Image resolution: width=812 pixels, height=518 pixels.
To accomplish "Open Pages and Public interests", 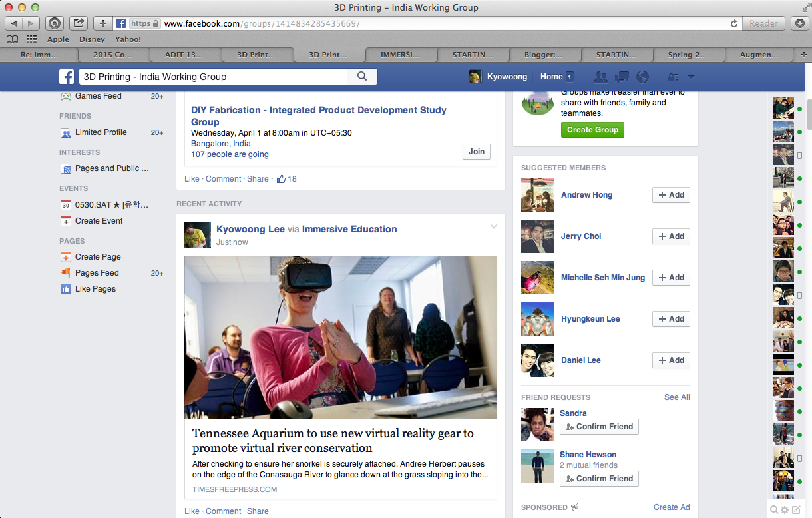I will 112,168.
